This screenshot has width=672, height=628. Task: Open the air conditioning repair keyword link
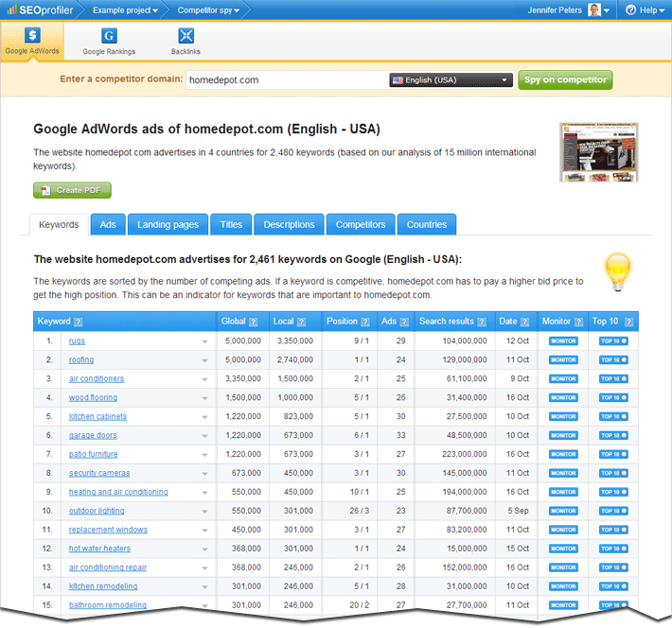coord(108,567)
